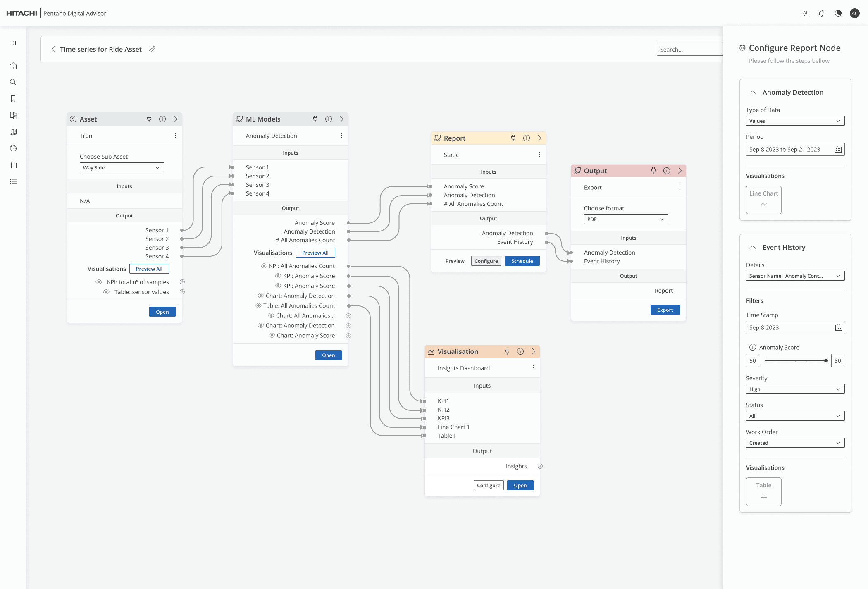Open the Severity dropdown set to High
The width and height of the screenshot is (868, 589).
pyautogui.click(x=795, y=389)
